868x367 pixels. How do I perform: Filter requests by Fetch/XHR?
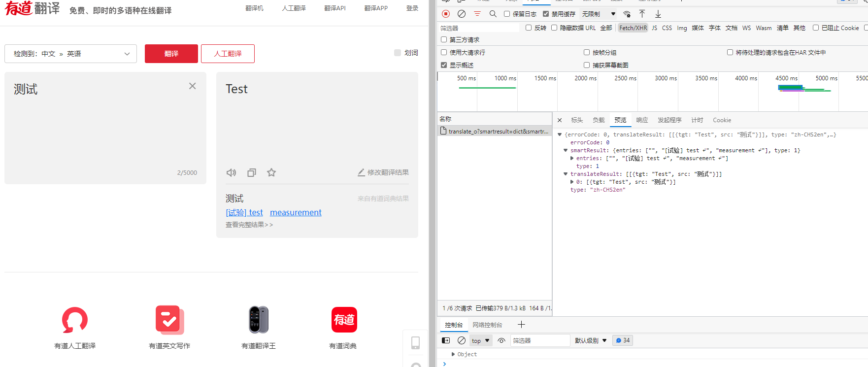(x=633, y=28)
